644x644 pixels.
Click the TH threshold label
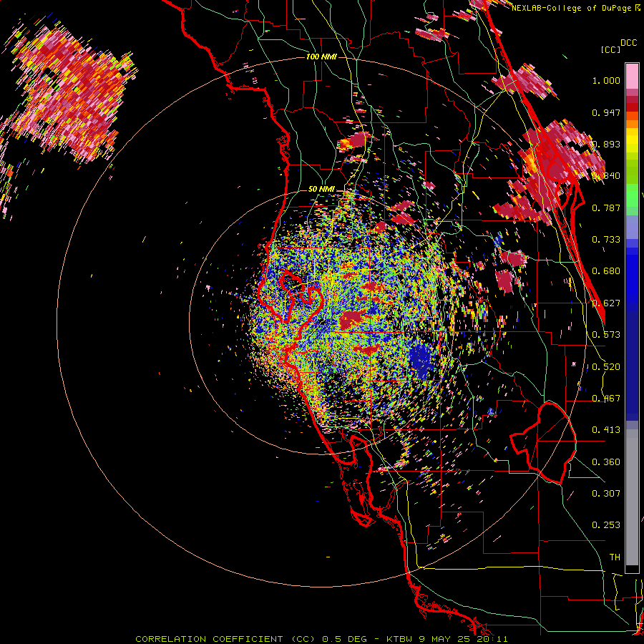(615, 557)
